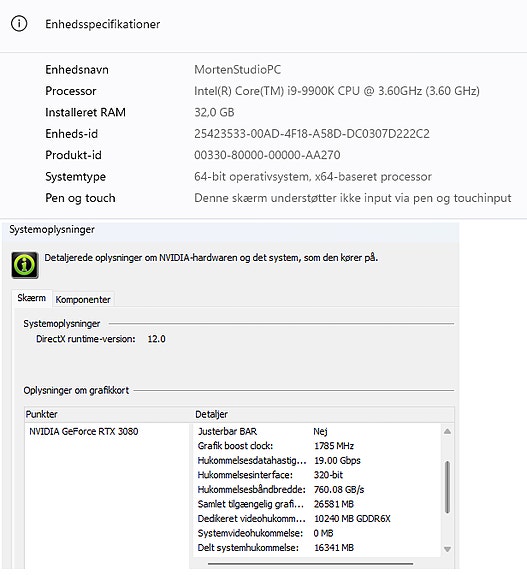Select the Skærm tab
This screenshot has width=527, height=575.
[x=32, y=298]
